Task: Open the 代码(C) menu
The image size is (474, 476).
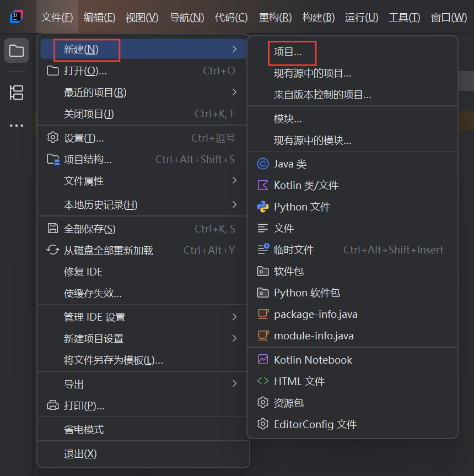Action: click(x=231, y=17)
